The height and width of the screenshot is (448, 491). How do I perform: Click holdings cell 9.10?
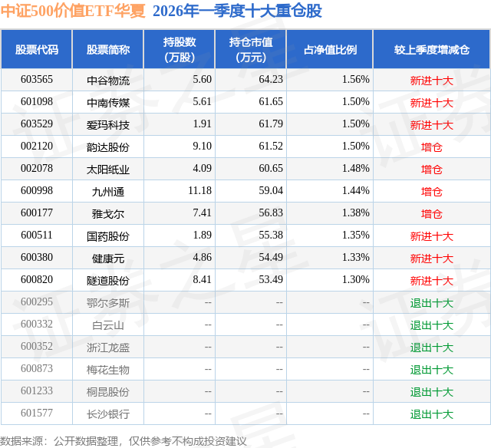coord(203,147)
